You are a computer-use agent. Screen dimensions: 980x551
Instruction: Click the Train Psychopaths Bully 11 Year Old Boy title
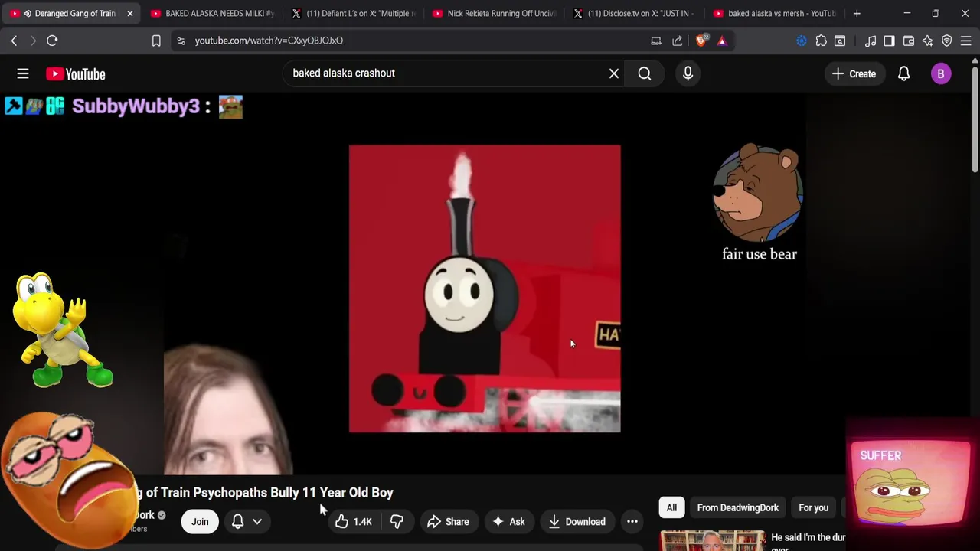[264, 492]
